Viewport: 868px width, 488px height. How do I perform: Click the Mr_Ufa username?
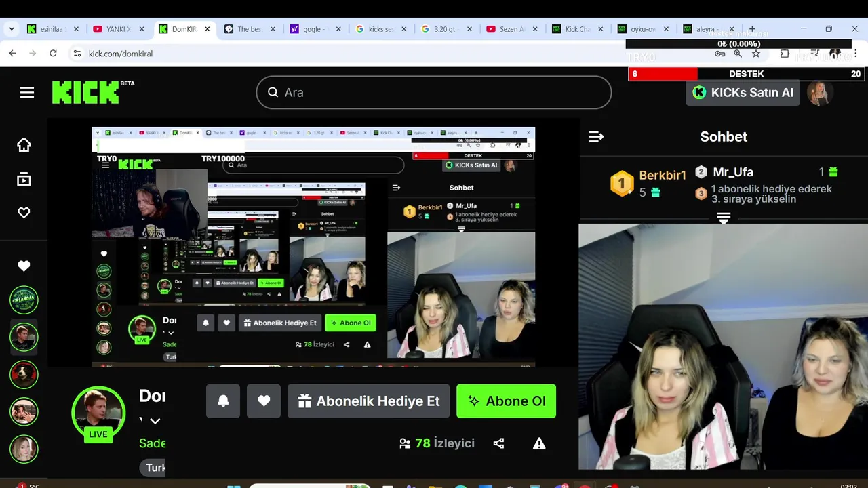click(733, 172)
